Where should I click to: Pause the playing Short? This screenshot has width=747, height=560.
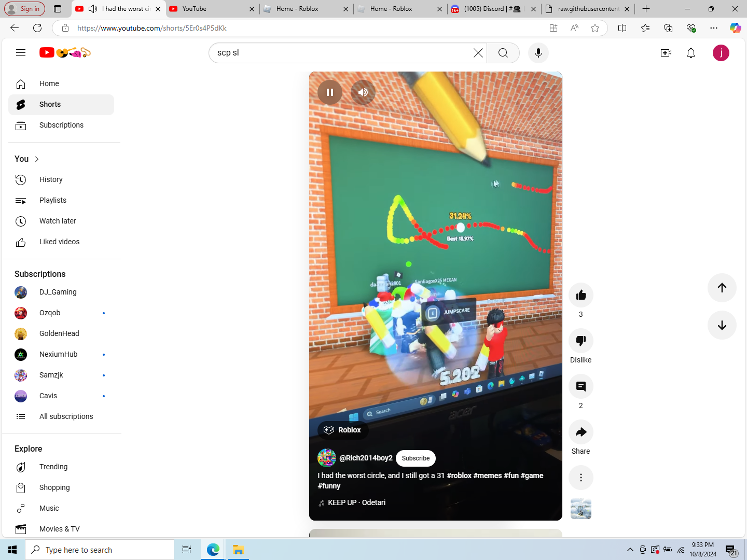point(330,92)
